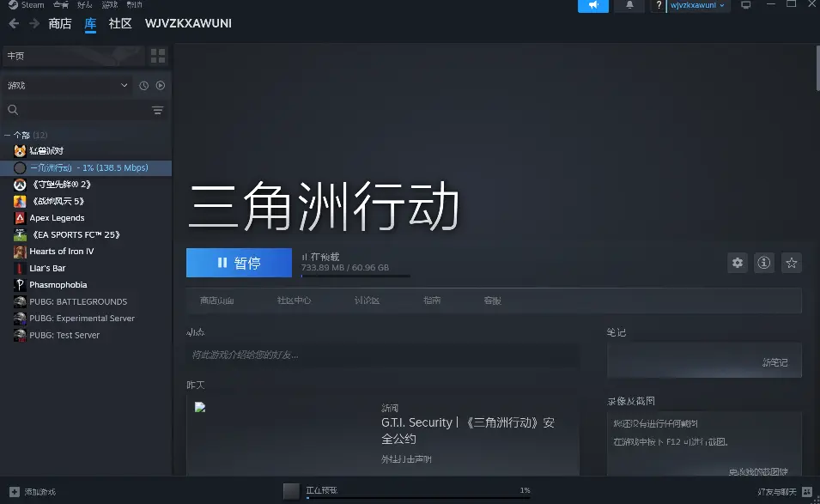Image resolution: width=820 pixels, height=504 pixels.
Task: Open the Community tab
Action: pos(120,23)
